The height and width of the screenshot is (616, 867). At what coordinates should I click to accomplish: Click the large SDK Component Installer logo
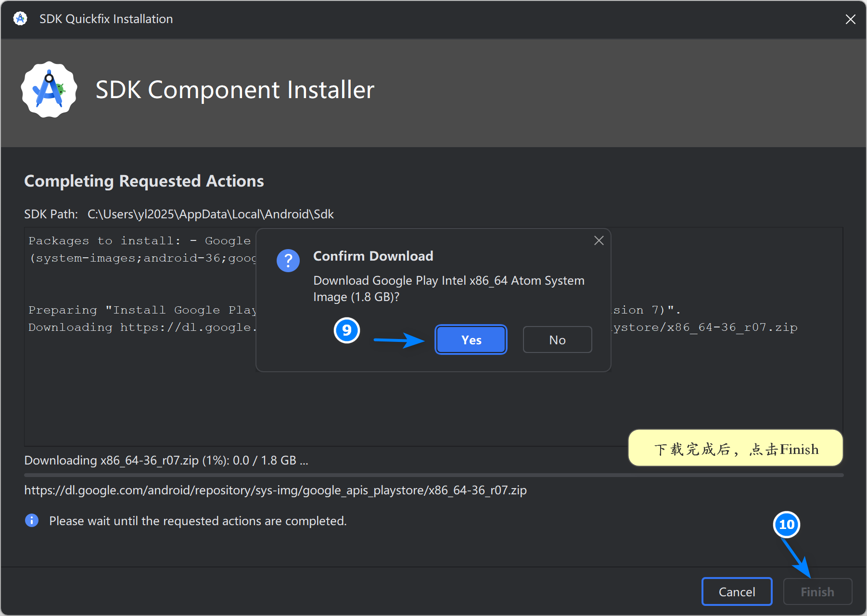pos(49,89)
